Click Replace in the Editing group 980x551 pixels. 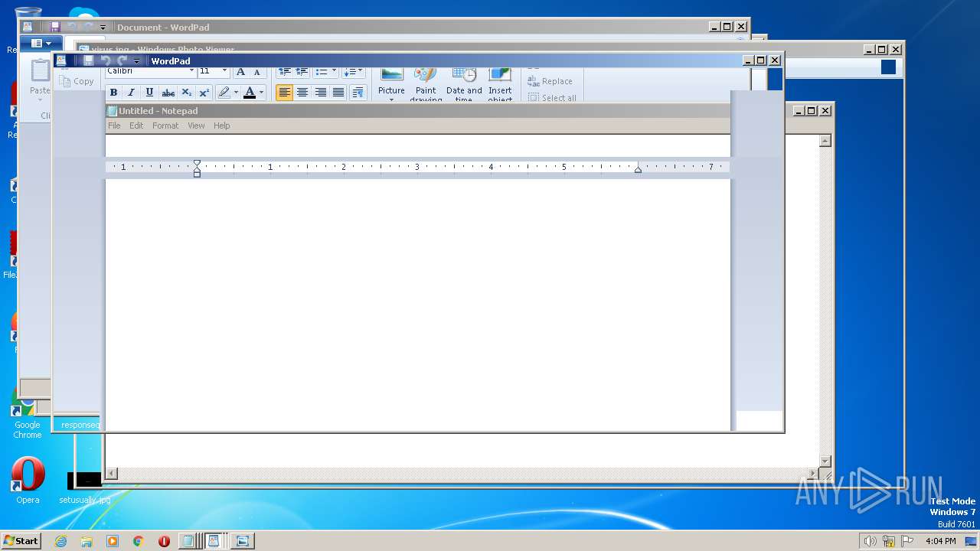[x=550, y=81]
